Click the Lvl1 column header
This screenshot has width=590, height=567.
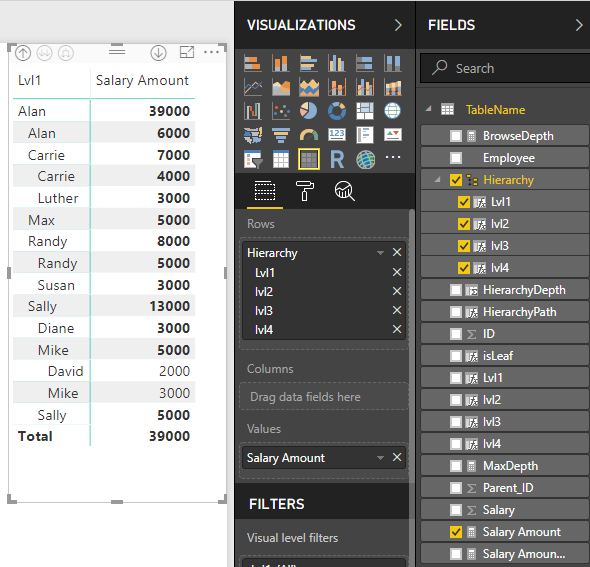click(29, 81)
